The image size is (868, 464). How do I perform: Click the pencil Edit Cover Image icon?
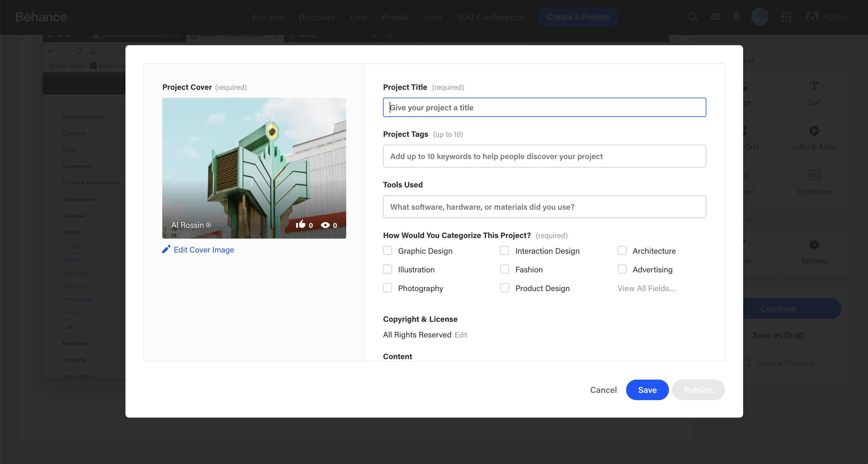click(166, 249)
